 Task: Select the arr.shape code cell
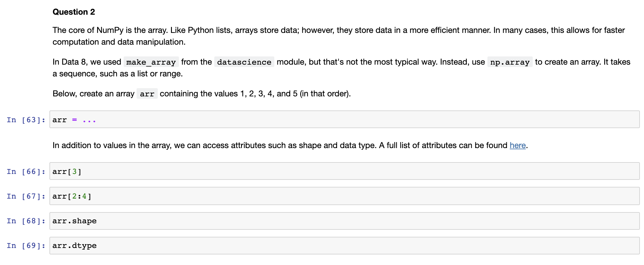(344, 221)
